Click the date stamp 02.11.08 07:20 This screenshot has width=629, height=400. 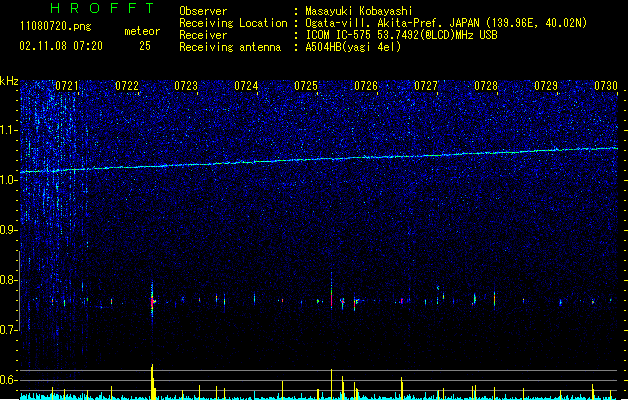click(61, 46)
